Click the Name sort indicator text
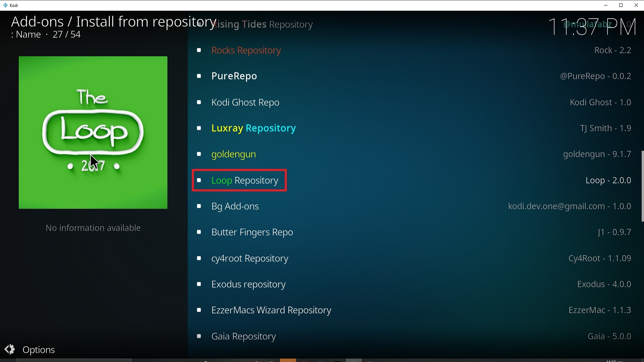644x362 pixels. coord(26,35)
